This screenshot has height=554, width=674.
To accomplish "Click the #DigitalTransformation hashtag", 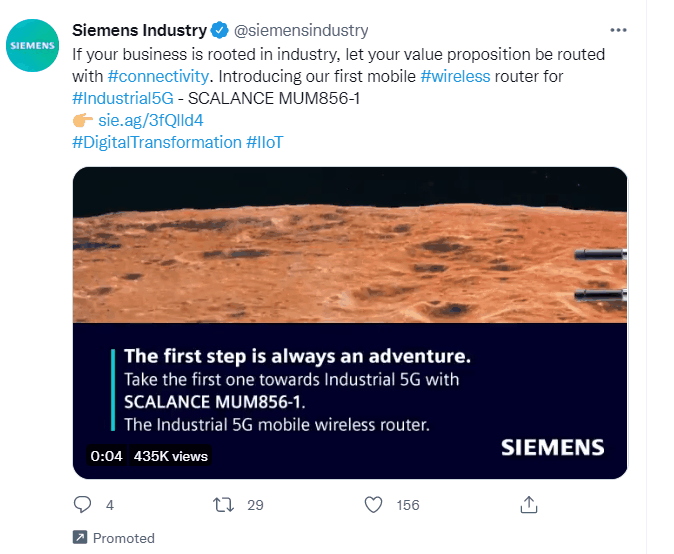I will [x=157, y=142].
